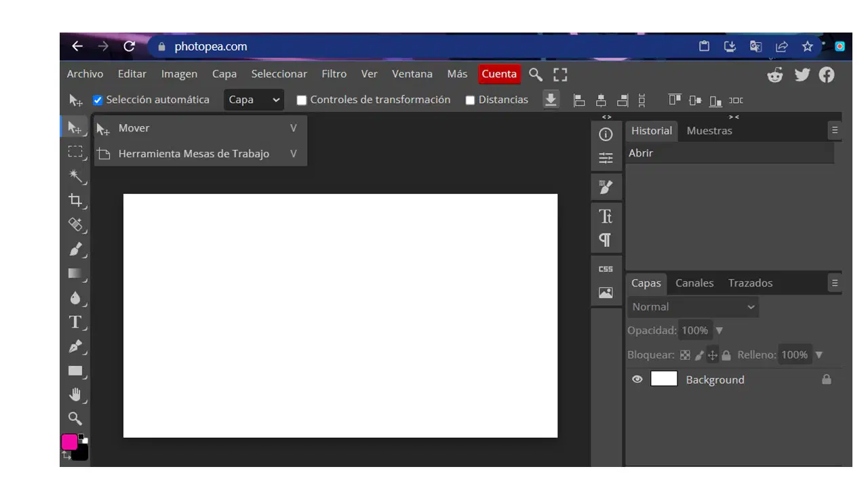The image size is (868, 488).
Task: Open the Twitter link icon
Action: [802, 75]
